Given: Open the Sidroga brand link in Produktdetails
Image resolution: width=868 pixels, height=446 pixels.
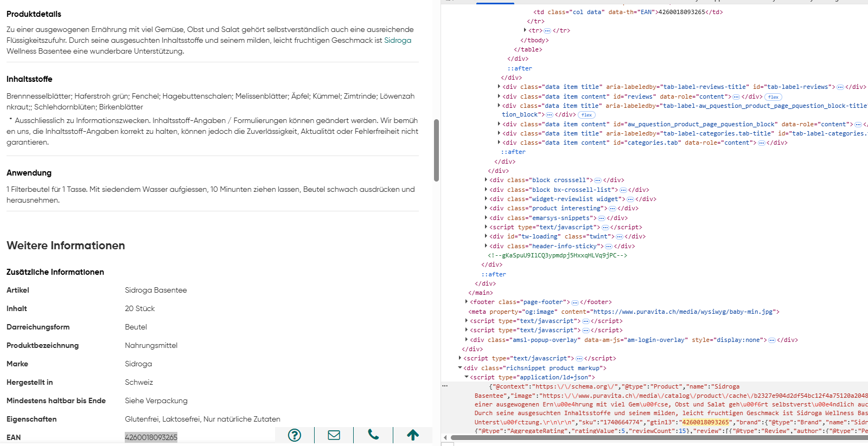Looking at the screenshot, I should pos(398,40).
